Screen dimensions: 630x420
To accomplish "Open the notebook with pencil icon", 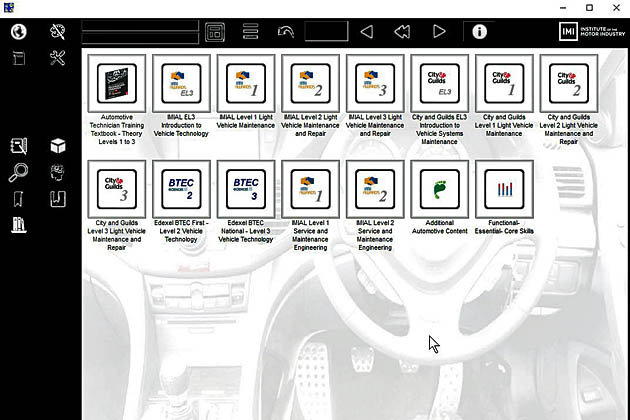I will 18,146.
